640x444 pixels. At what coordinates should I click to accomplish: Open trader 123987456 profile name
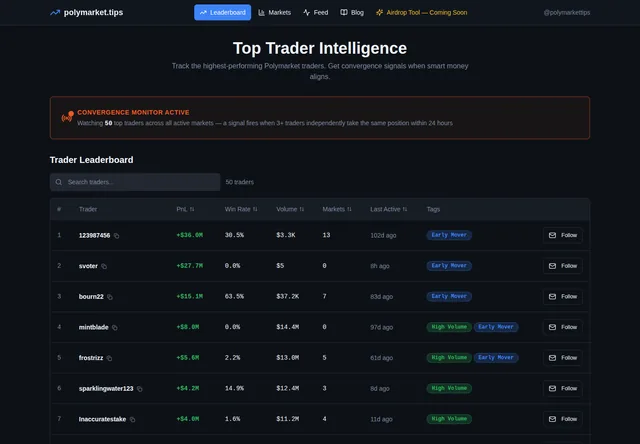click(x=94, y=235)
